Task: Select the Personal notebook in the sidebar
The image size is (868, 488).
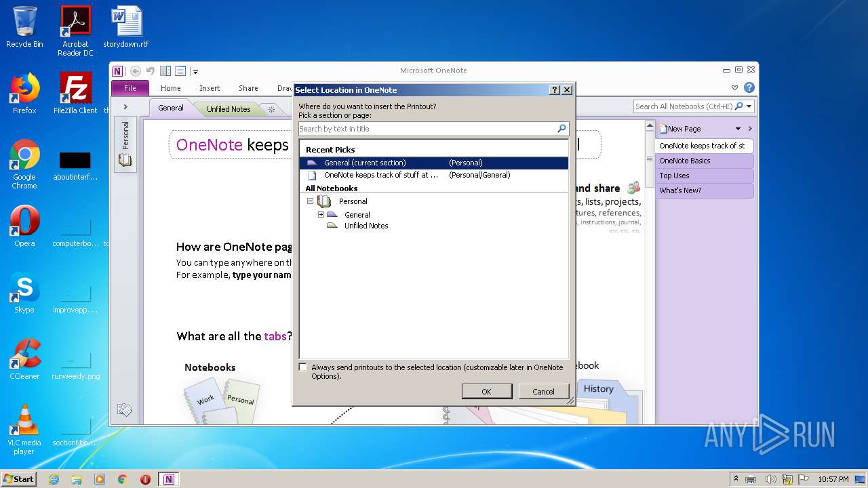Action: click(x=125, y=144)
